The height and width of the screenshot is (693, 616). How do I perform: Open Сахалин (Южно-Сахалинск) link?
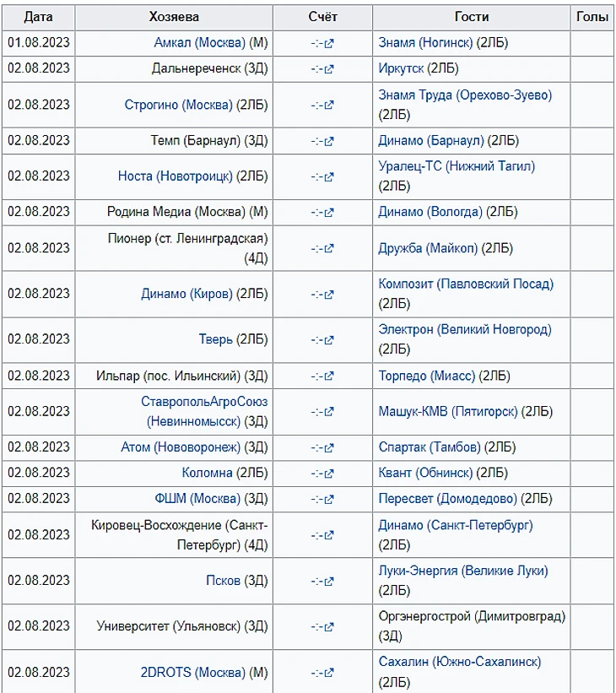click(460, 662)
